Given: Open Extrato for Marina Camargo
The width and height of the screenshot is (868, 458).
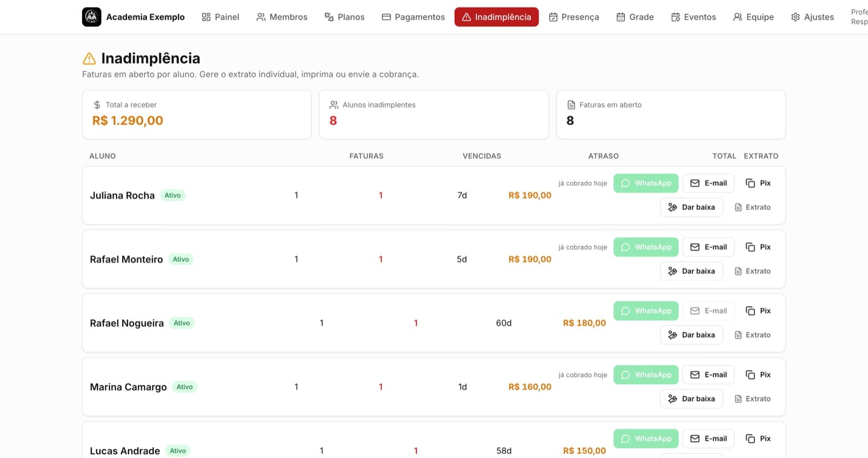Looking at the screenshot, I should [x=752, y=399].
